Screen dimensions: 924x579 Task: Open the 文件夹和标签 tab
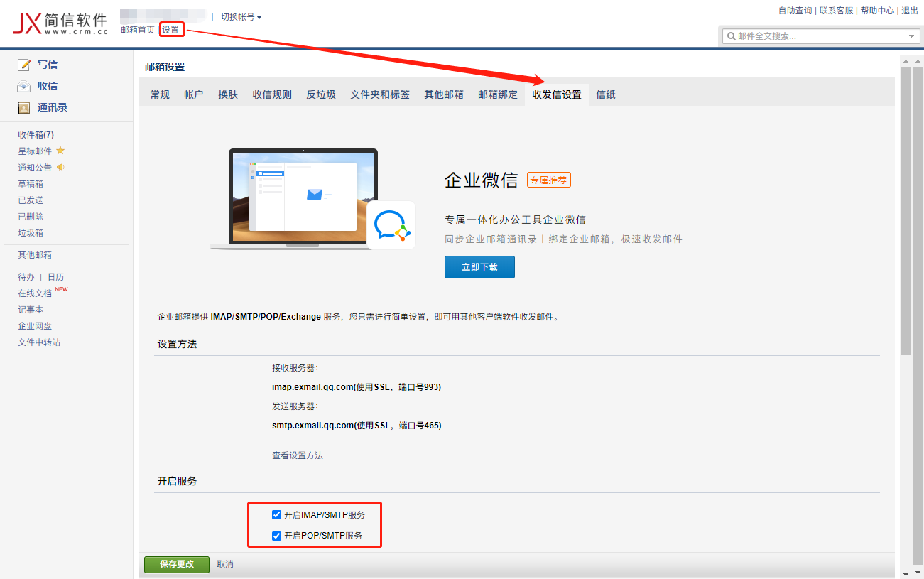coord(380,94)
